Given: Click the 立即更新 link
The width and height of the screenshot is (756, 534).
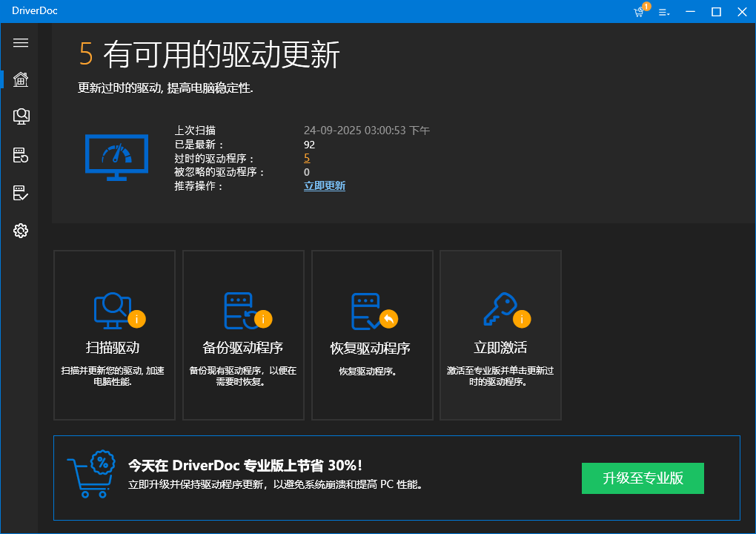Looking at the screenshot, I should [325, 186].
